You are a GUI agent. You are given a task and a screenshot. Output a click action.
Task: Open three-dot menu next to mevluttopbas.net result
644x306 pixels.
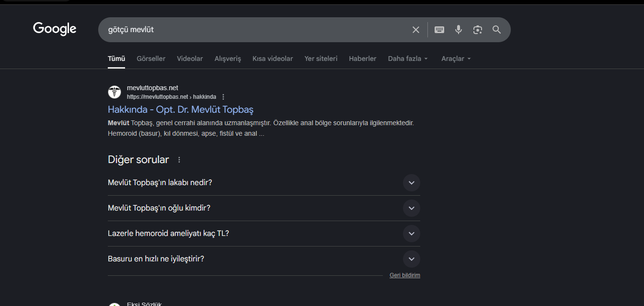(223, 97)
